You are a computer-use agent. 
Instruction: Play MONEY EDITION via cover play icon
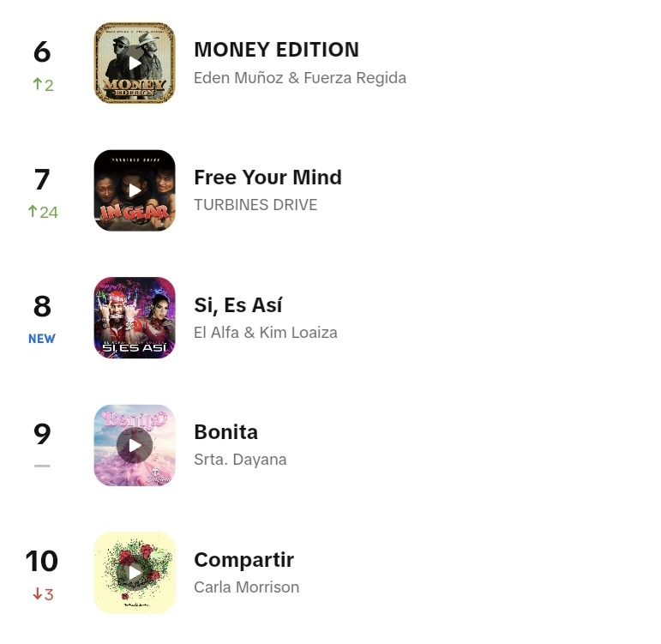(135, 63)
